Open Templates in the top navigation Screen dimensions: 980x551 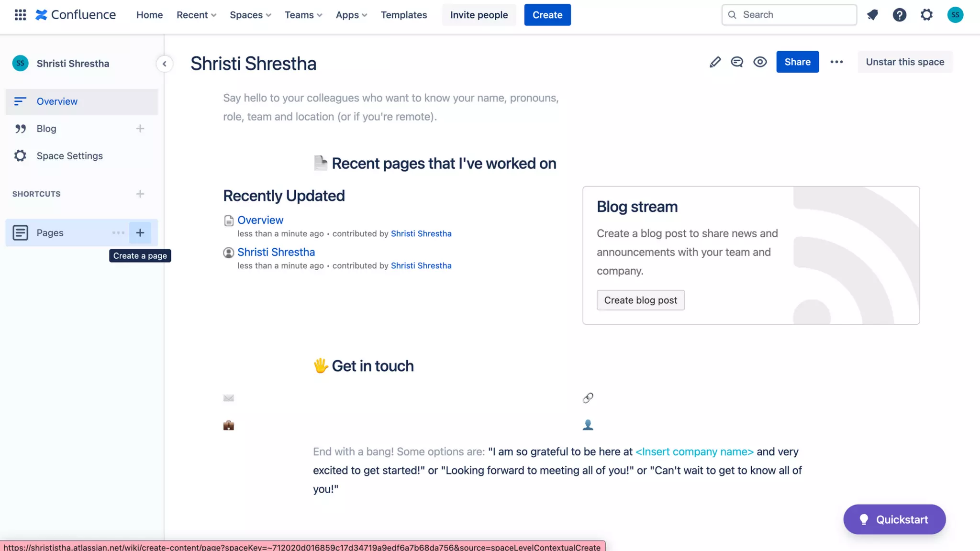click(403, 15)
